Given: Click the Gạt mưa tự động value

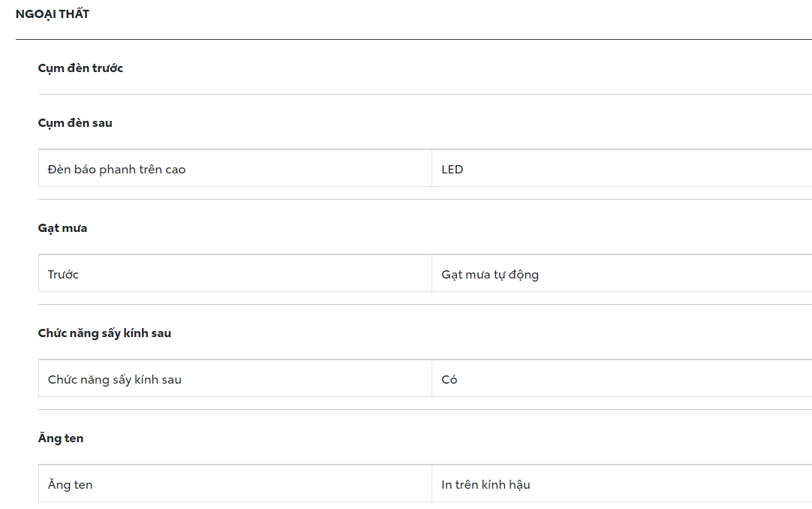Looking at the screenshot, I should (x=490, y=275).
